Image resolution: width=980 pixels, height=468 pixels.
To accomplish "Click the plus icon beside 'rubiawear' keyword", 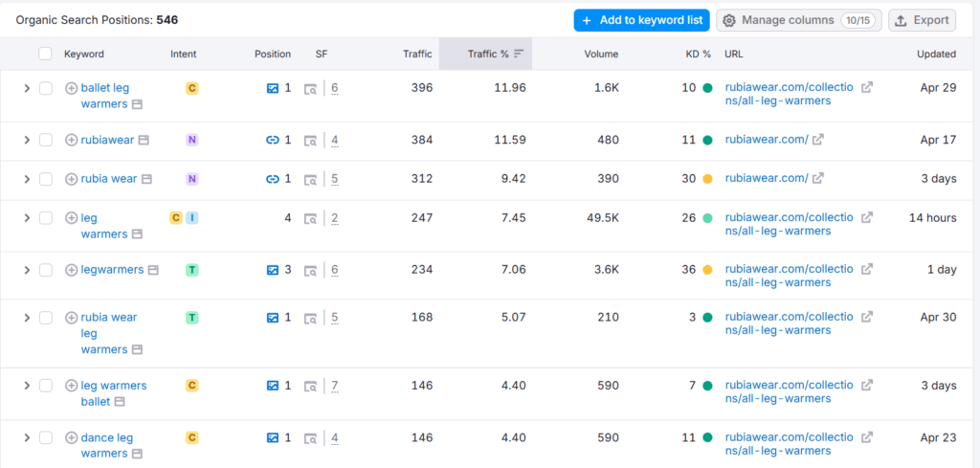I will tap(71, 140).
